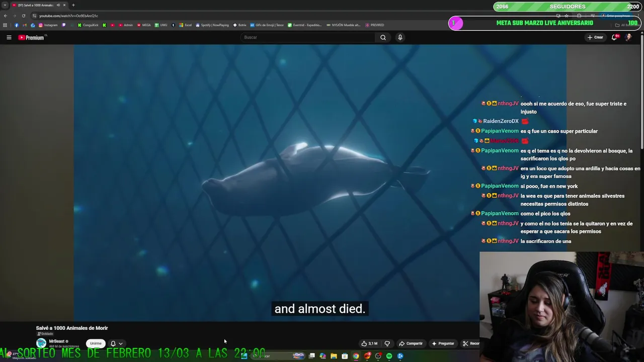Open the UWU bookmark
The height and width of the screenshot is (362, 644).
coord(161,25)
